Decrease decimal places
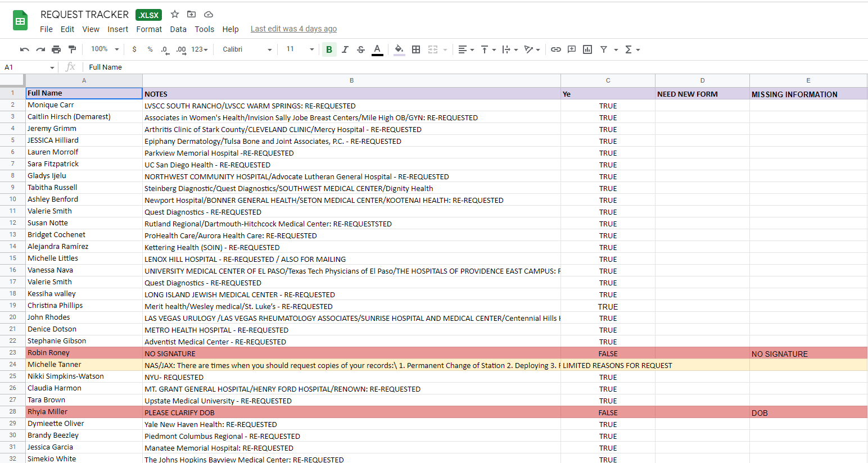This screenshot has height=463, width=868. coord(165,49)
